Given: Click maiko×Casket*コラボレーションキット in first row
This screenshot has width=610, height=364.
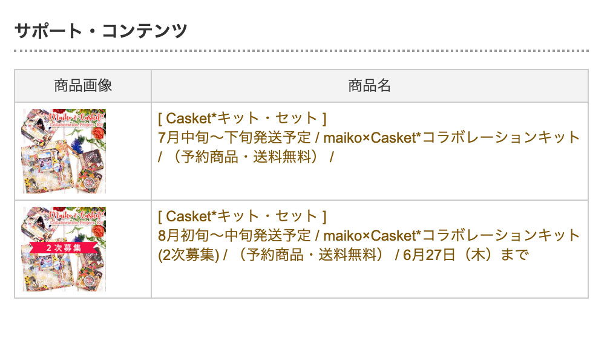Looking at the screenshot, I should click(x=451, y=137).
